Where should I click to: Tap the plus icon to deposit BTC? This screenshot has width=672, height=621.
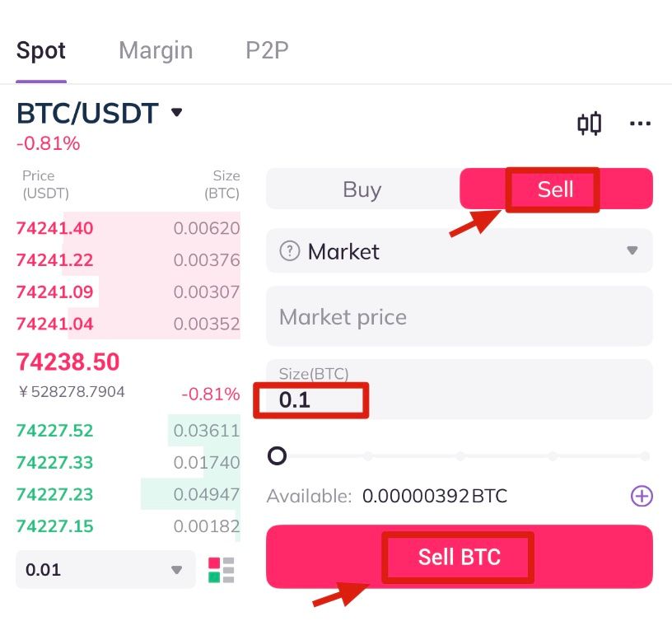point(641,496)
